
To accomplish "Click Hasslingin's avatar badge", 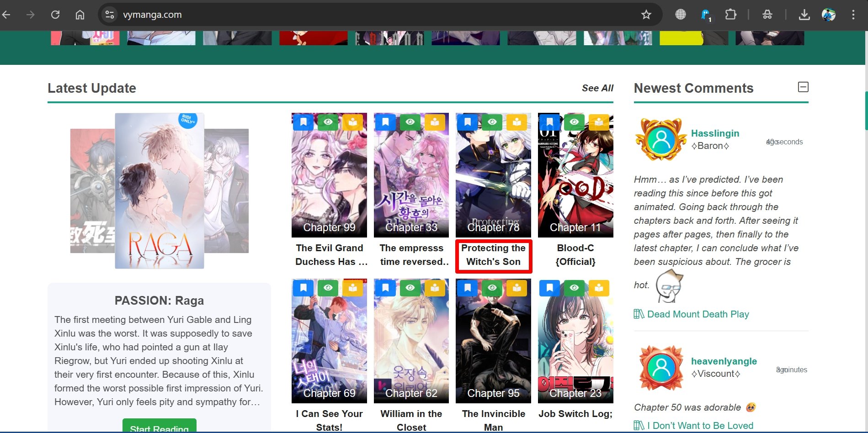I will pos(661,140).
